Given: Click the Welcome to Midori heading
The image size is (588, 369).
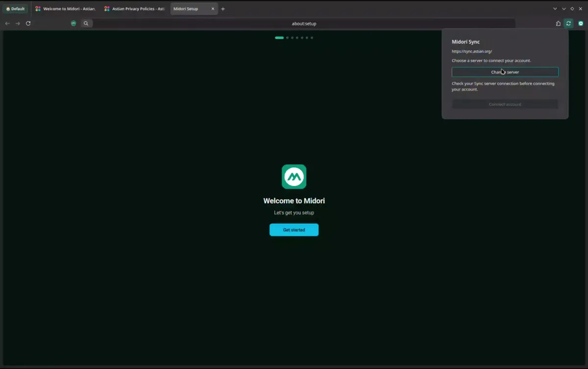Looking at the screenshot, I should tap(294, 201).
